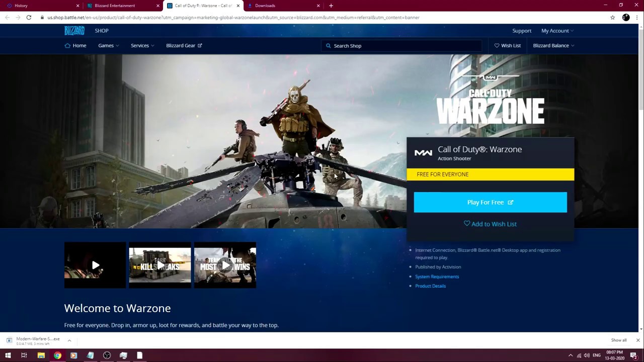Click the search magnifier icon

pyautogui.click(x=328, y=46)
